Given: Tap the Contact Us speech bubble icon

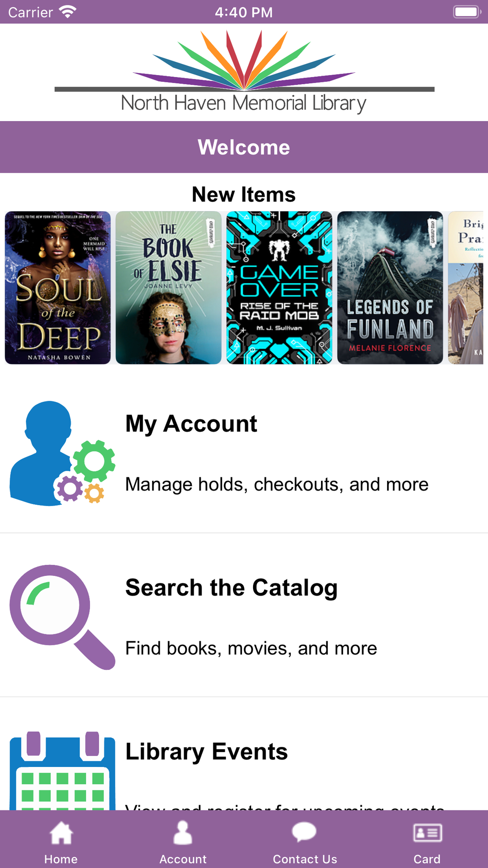Looking at the screenshot, I should pyautogui.click(x=304, y=832).
